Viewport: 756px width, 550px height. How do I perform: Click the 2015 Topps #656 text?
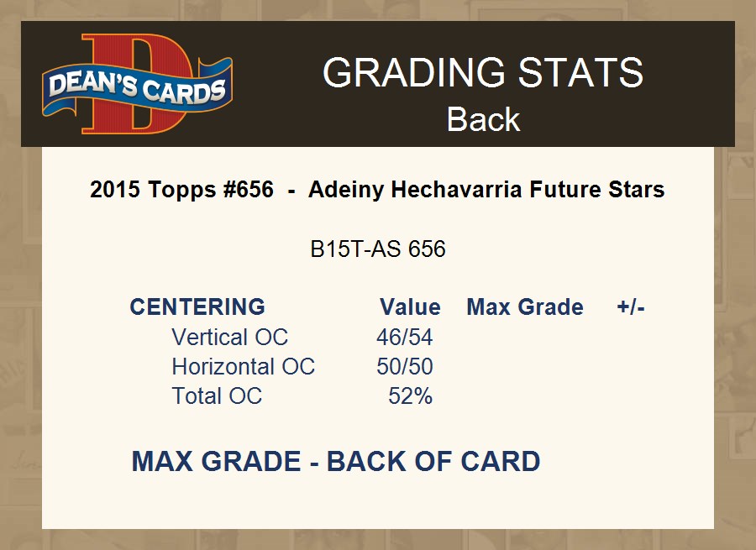coord(181,190)
